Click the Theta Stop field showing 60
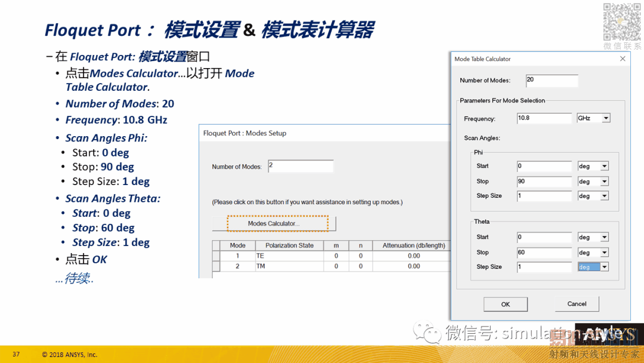Viewport: 644px width, 363px height. pyautogui.click(x=544, y=253)
